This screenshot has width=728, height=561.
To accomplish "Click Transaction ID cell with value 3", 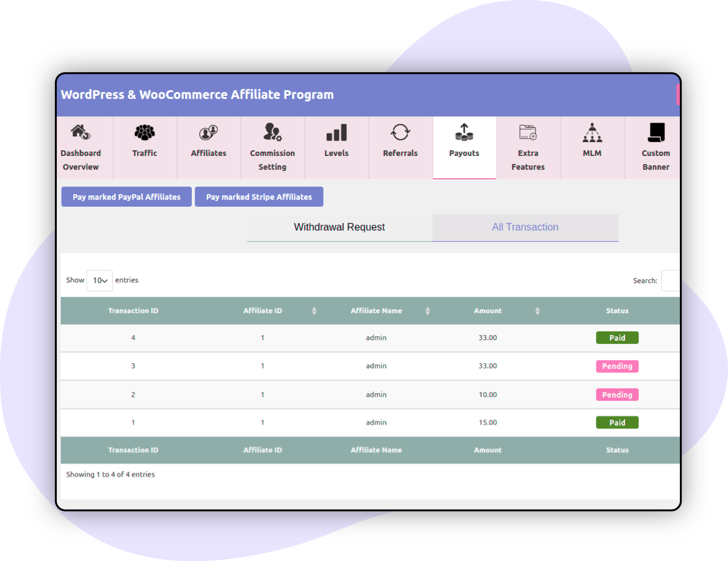I will [133, 366].
